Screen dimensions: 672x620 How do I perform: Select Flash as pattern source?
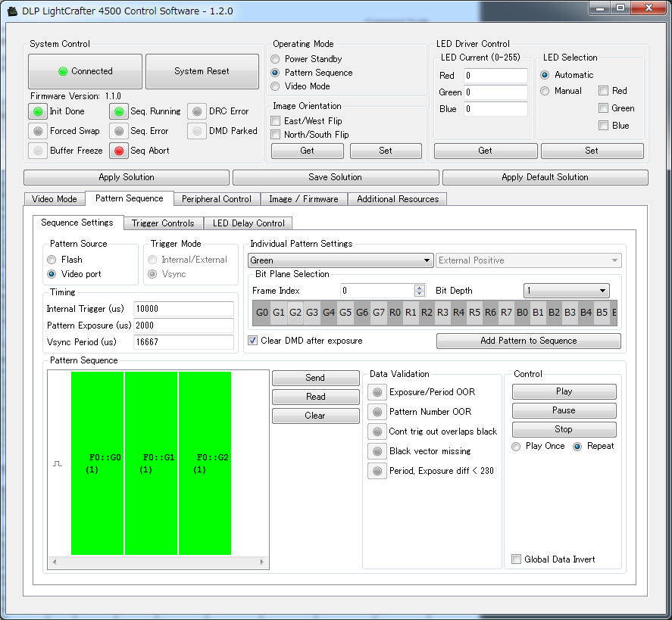coord(52,260)
